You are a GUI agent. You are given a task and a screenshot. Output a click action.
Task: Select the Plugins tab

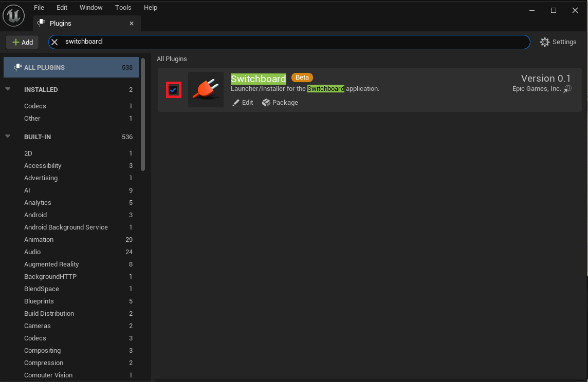87,23
